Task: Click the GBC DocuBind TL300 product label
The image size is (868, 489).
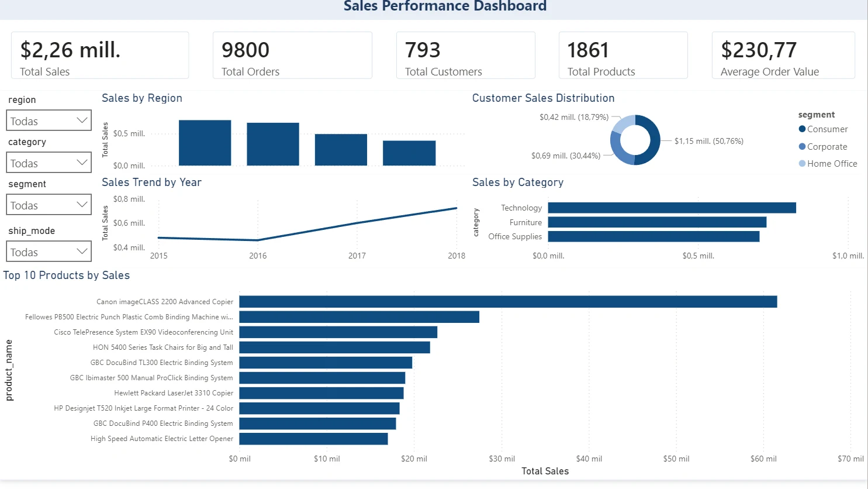Action: pyautogui.click(x=162, y=363)
